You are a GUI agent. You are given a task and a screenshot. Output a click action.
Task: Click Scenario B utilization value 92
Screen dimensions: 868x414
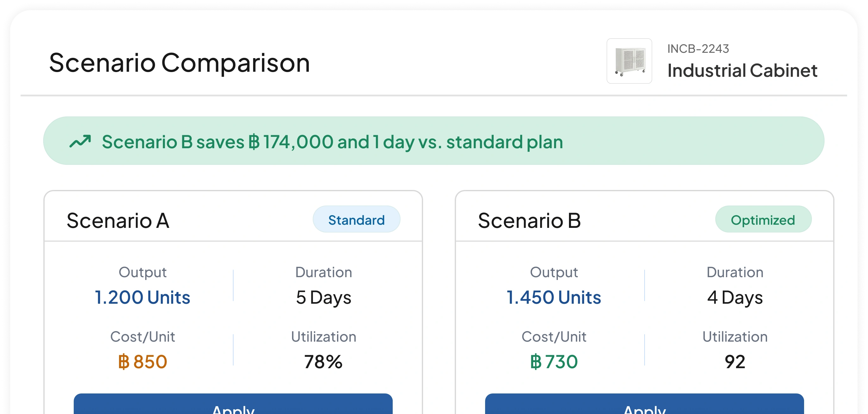(735, 362)
